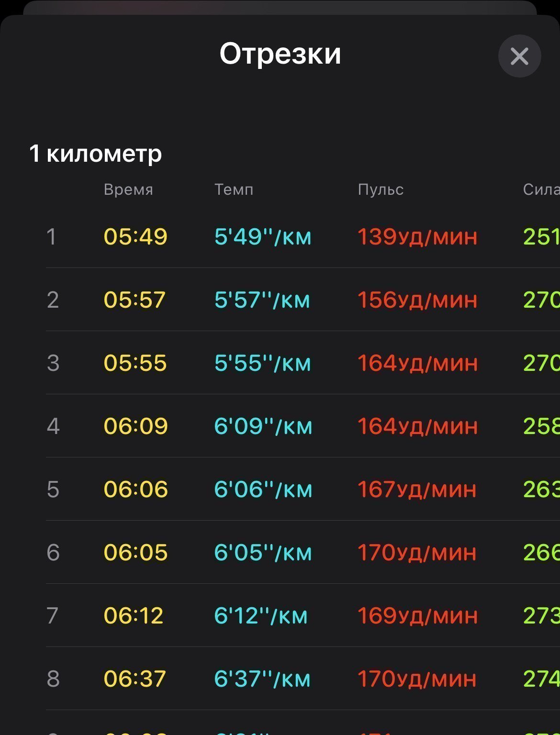Tap the Сила column header

click(541, 189)
